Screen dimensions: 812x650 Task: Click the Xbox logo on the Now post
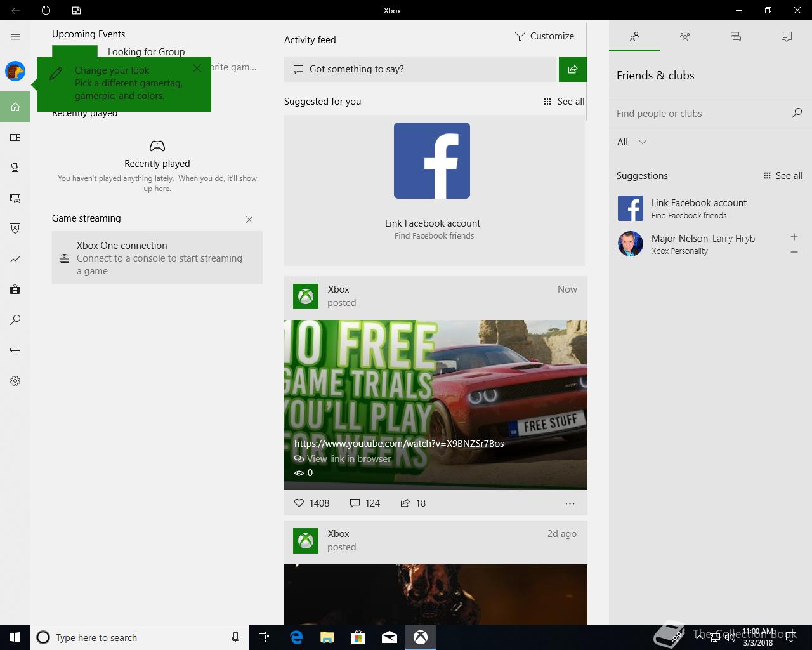tap(306, 296)
